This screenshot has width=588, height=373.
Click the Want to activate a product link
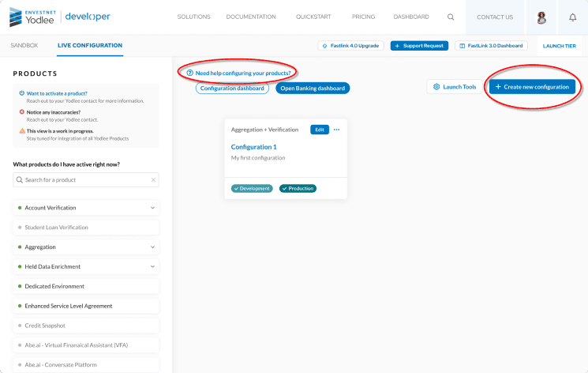click(57, 93)
